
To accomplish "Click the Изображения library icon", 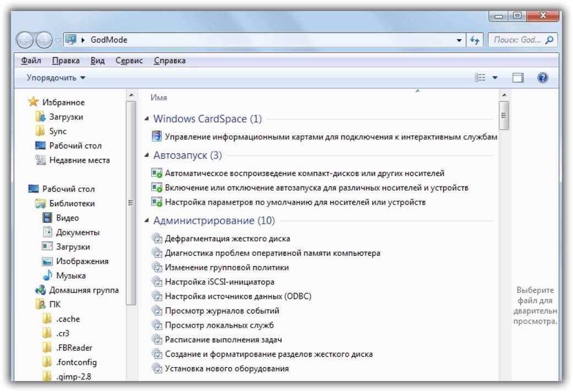I will tap(47, 261).
